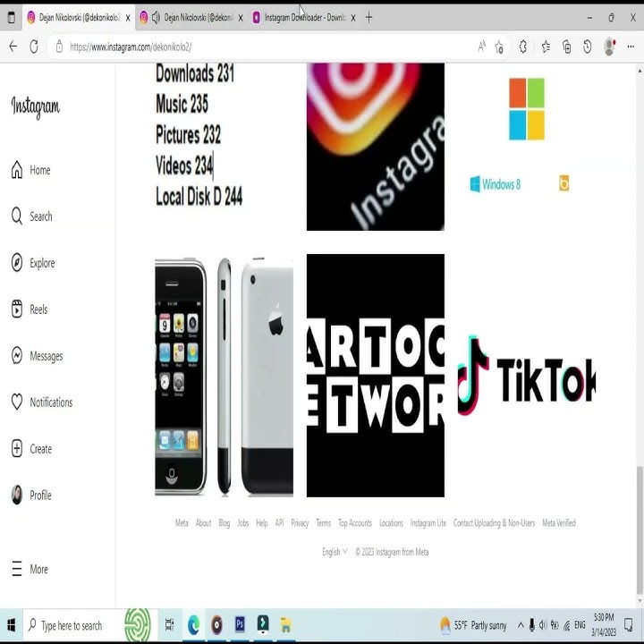Reload the page with the refresh icon
This screenshot has width=644, height=644.
pos(34,47)
